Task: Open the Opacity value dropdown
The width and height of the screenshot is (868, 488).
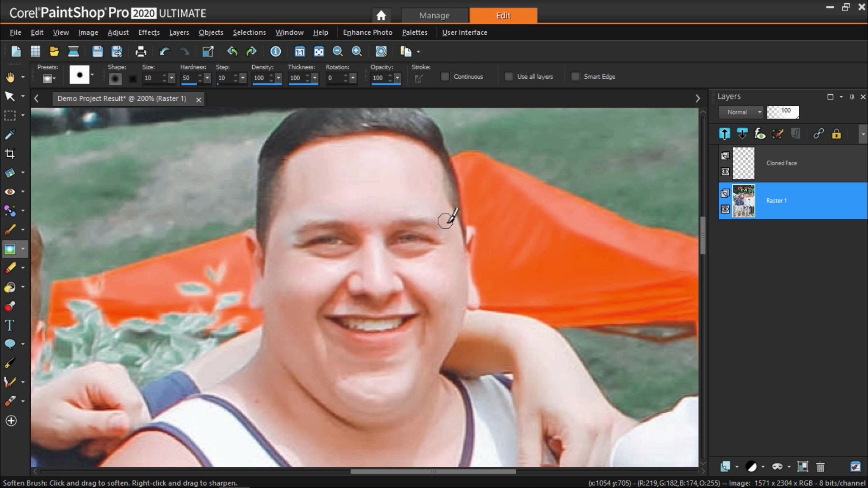Action: [x=397, y=78]
